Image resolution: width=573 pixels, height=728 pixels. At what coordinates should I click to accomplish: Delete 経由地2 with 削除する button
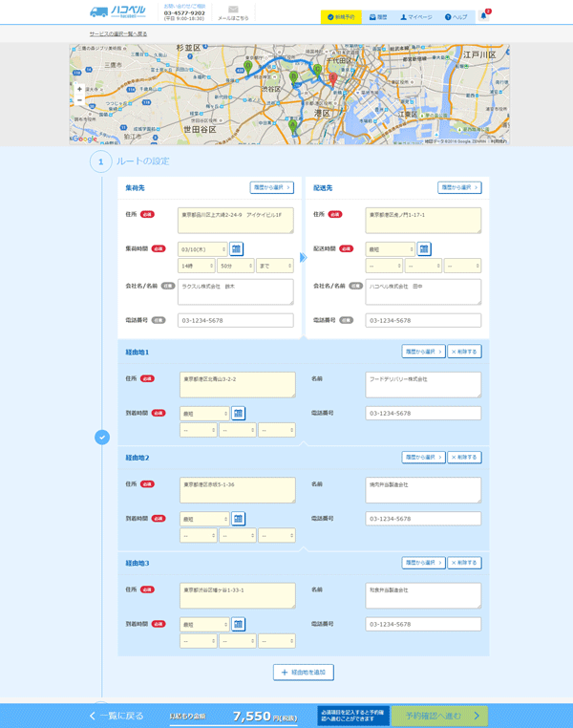coord(464,458)
